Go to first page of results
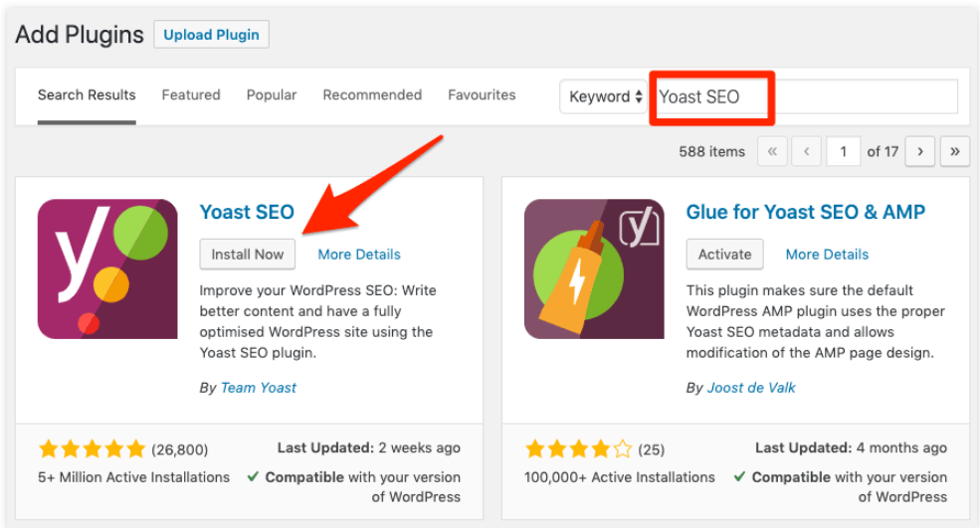This screenshot has height=528, width=980. pyautogui.click(x=772, y=151)
